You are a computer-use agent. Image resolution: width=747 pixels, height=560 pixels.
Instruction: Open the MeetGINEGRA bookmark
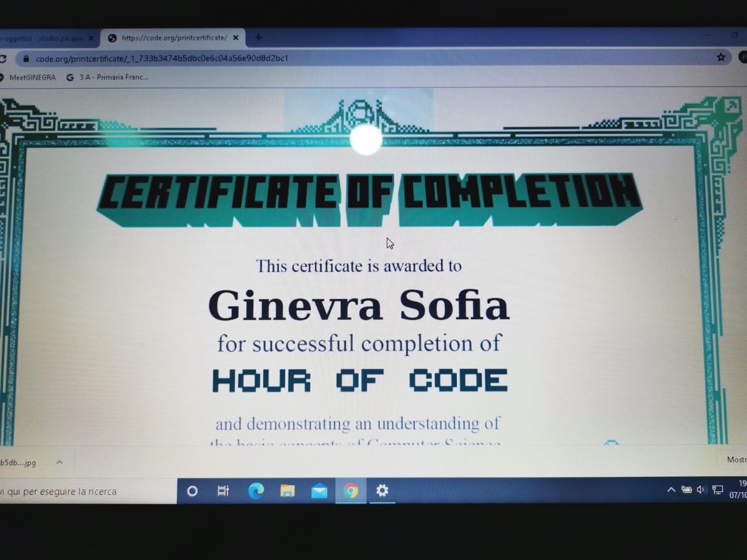pos(28,77)
